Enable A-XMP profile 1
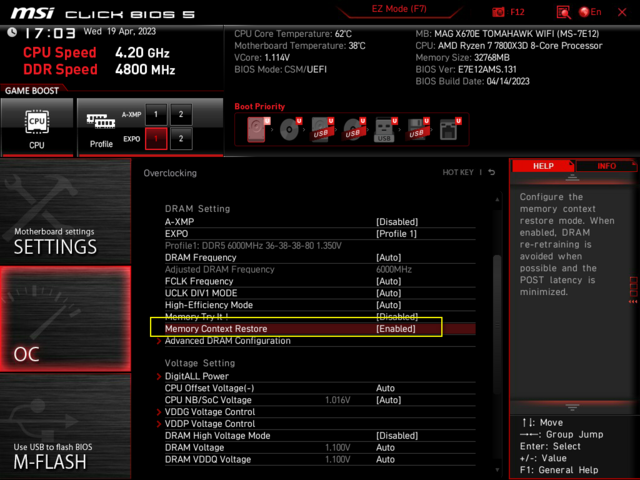Screen dimensions: 640x480 pyautogui.click(x=156, y=114)
